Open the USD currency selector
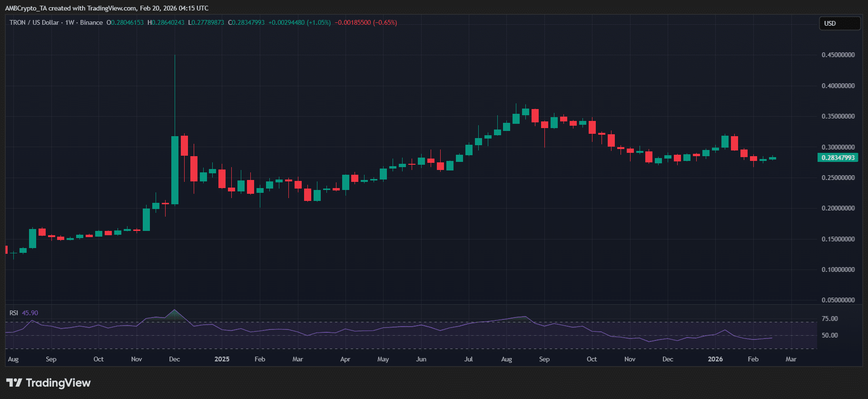This screenshot has width=868, height=399. (839, 23)
